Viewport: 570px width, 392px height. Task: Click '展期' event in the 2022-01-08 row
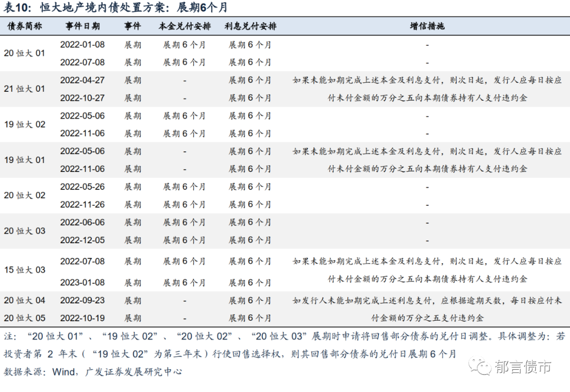pyautogui.click(x=132, y=45)
